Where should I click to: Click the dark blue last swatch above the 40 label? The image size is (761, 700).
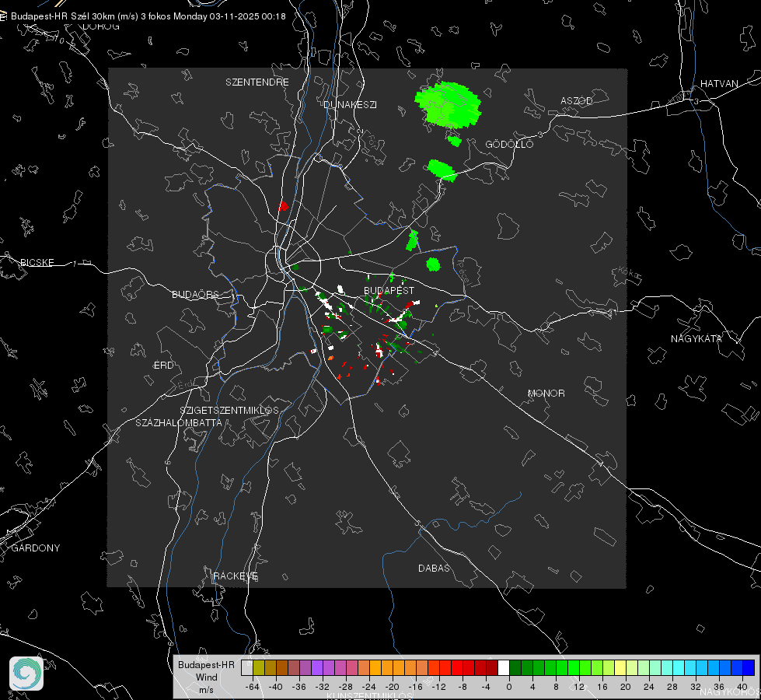point(749,668)
